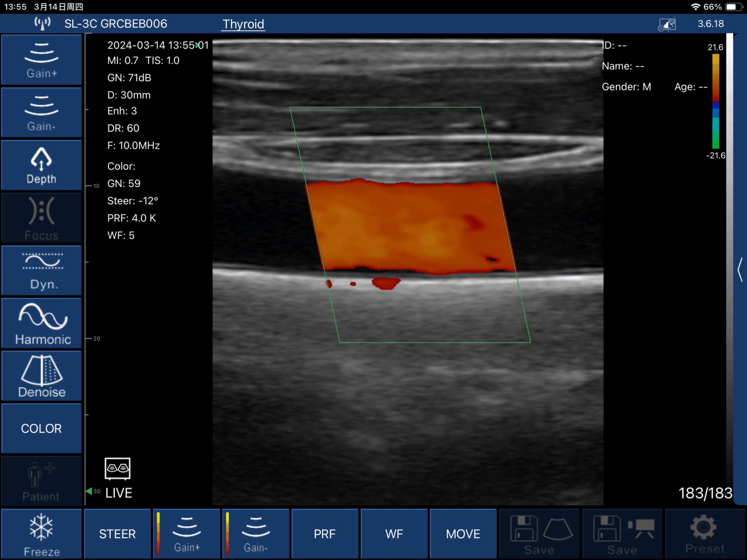Open the Thyroid preset selector

[x=243, y=24]
